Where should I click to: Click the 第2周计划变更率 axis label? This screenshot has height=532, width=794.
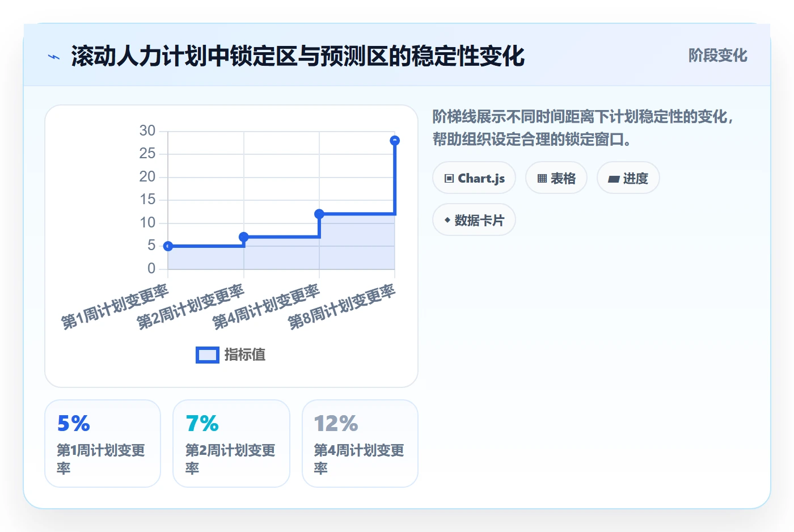click(x=191, y=306)
